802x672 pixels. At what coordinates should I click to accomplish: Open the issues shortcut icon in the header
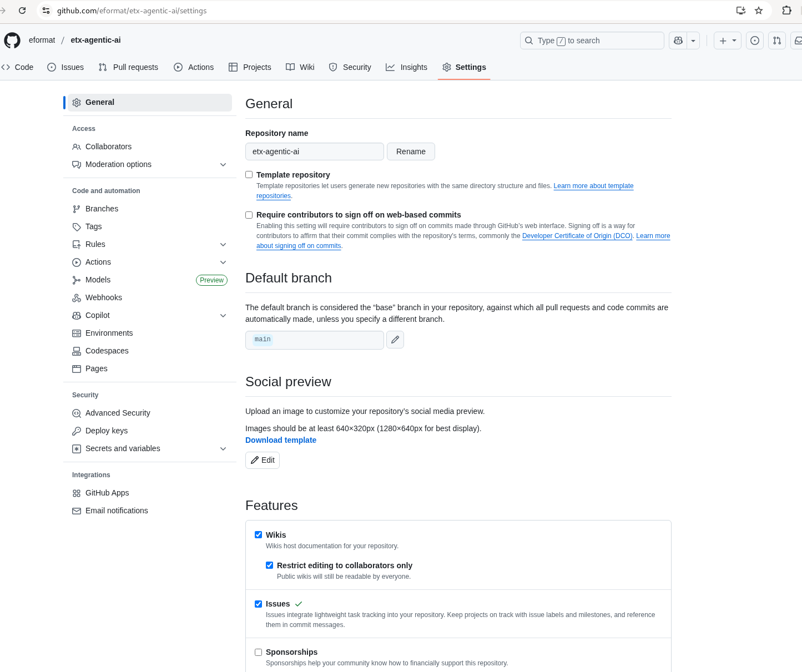coord(754,41)
